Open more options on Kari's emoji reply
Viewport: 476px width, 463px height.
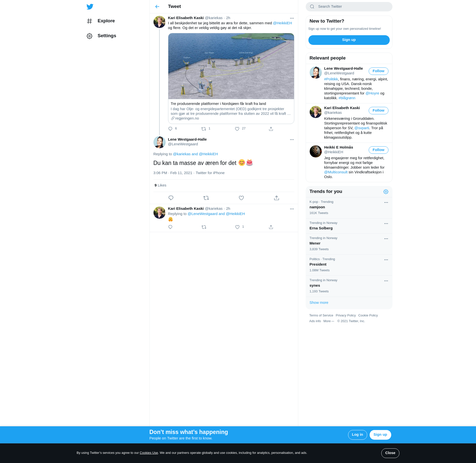coord(292,209)
